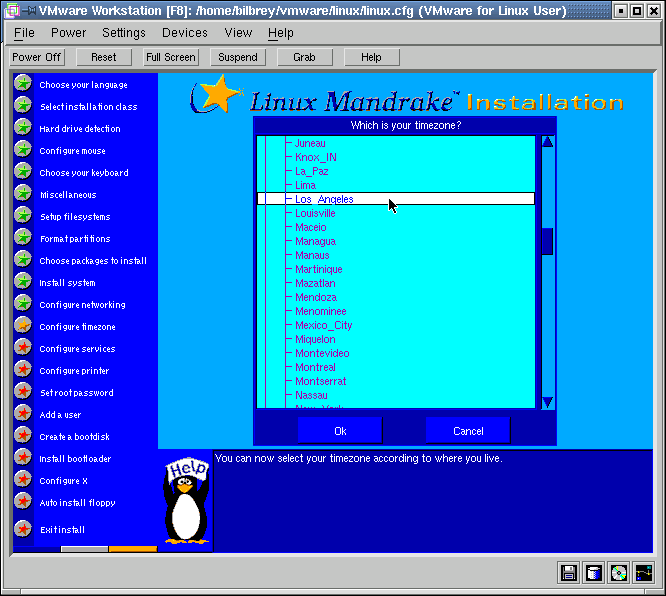
Task: Click the floppy disk device icon
Action: (569, 573)
